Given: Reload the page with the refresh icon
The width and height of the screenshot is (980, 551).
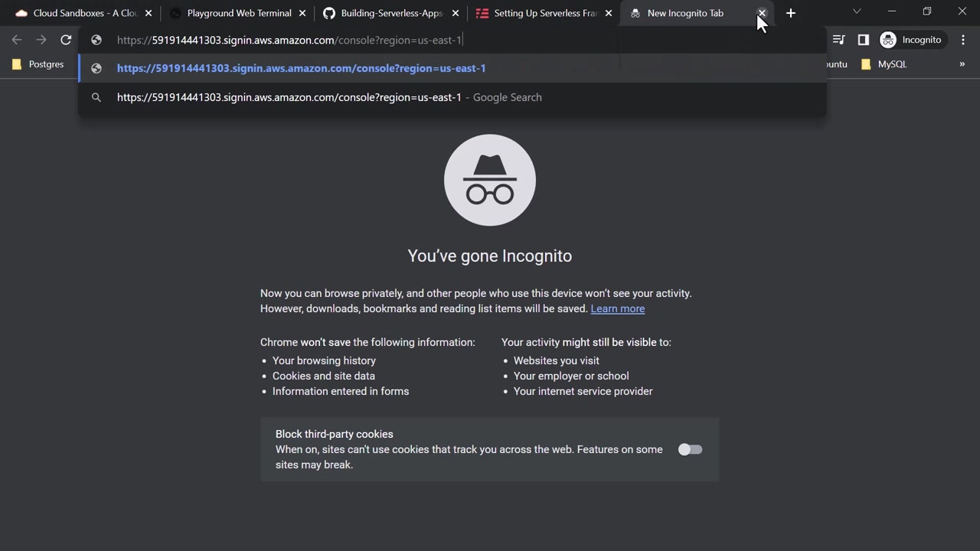Looking at the screenshot, I should tap(66, 40).
